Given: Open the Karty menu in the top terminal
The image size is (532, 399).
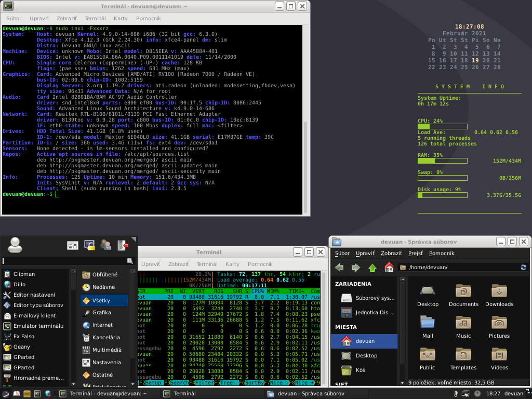Looking at the screenshot, I should 121,18.
